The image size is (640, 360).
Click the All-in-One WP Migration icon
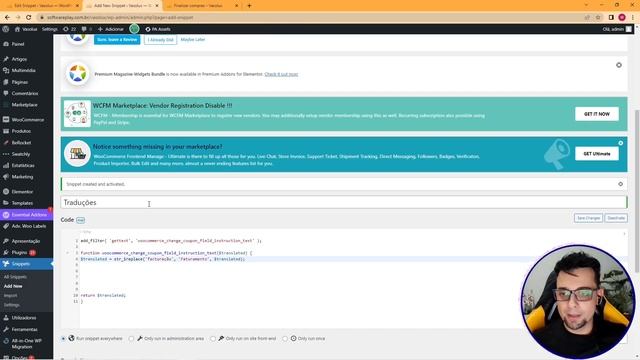(6, 341)
